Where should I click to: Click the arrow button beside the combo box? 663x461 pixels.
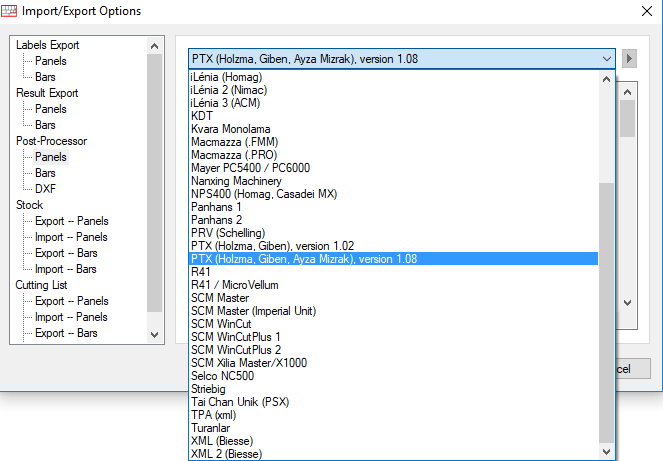(629, 59)
